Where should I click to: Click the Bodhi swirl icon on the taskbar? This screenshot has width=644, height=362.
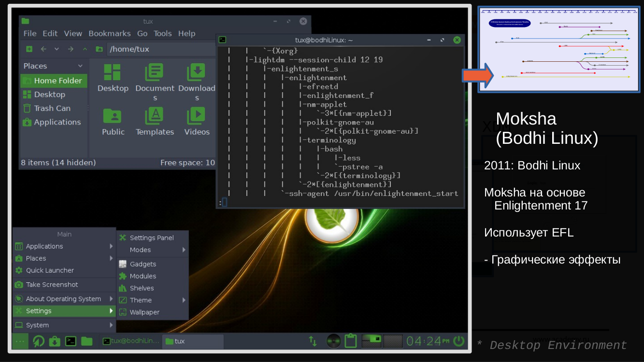tap(38, 341)
